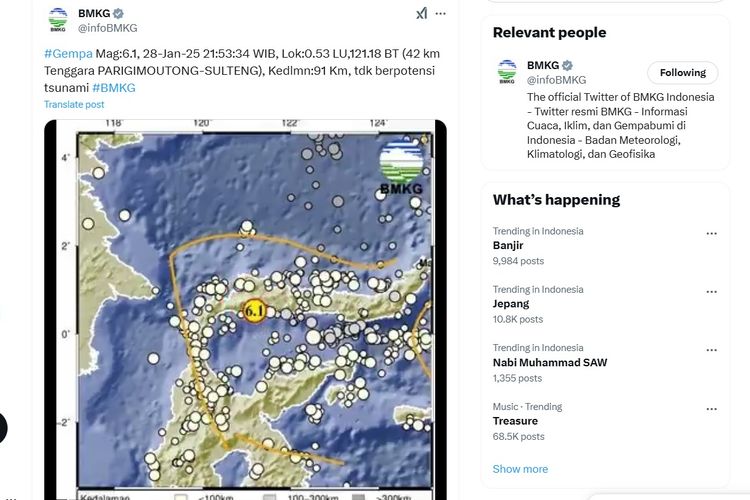Open more options for Banjir trend
This screenshot has width=750, height=500.
[x=711, y=233]
